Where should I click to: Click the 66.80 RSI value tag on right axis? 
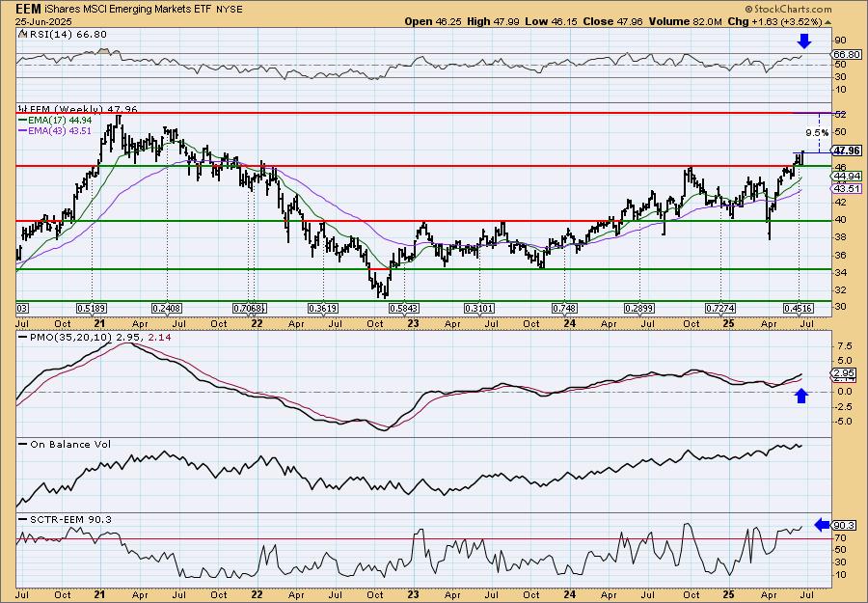(847, 54)
